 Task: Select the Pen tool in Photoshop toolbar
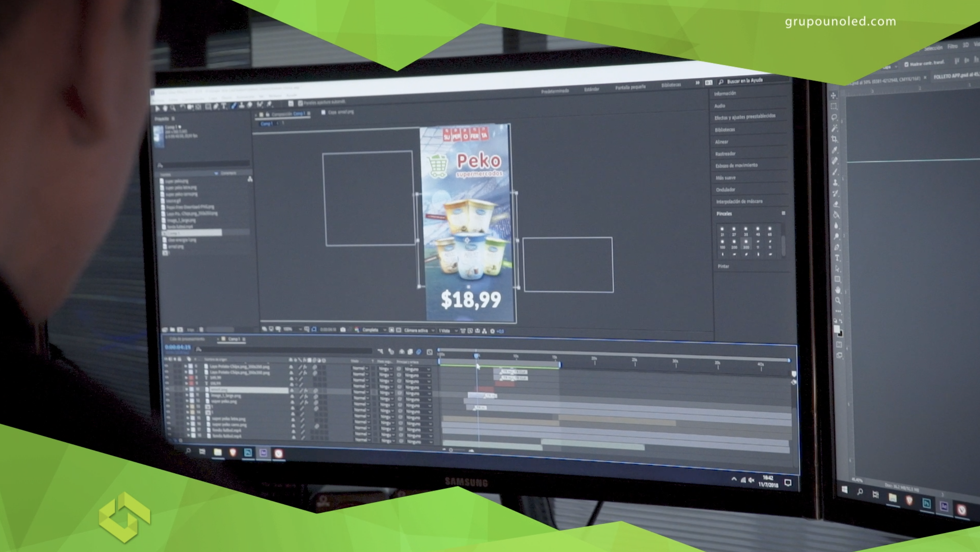[x=837, y=247]
